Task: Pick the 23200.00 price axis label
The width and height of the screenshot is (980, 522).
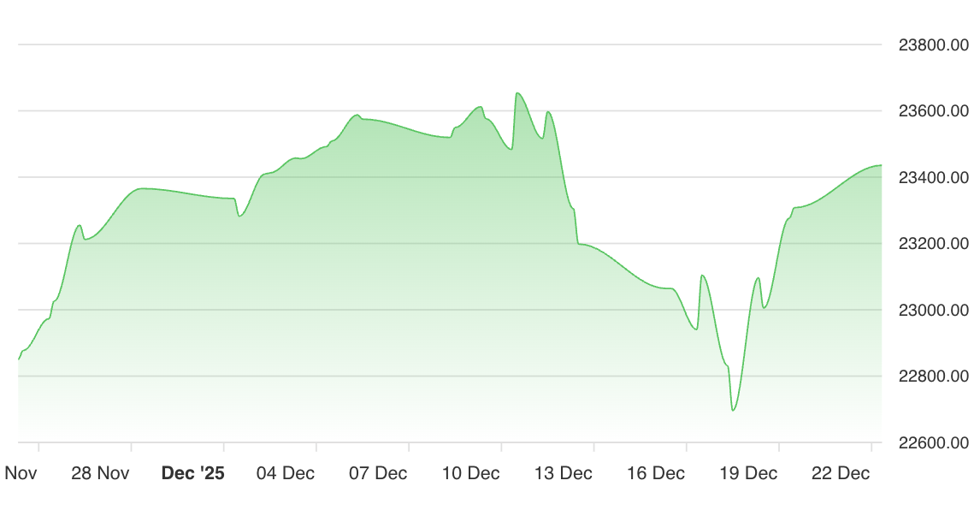Action: click(933, 244)
